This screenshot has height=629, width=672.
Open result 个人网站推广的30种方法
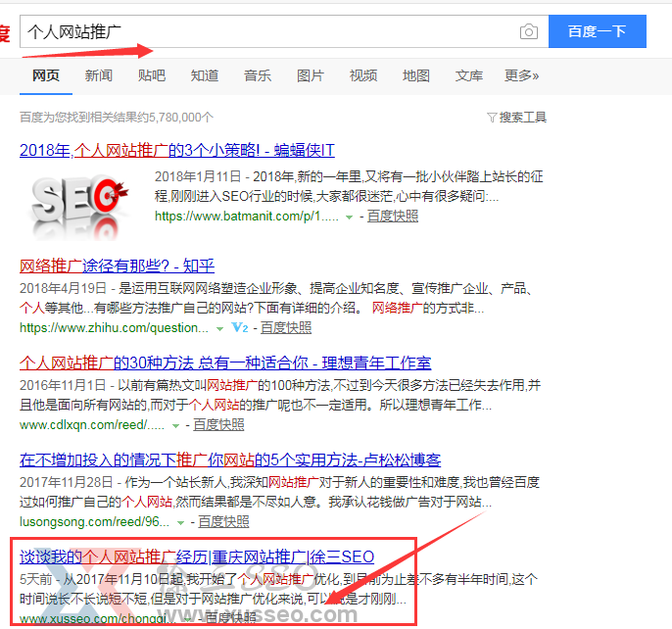225,363
